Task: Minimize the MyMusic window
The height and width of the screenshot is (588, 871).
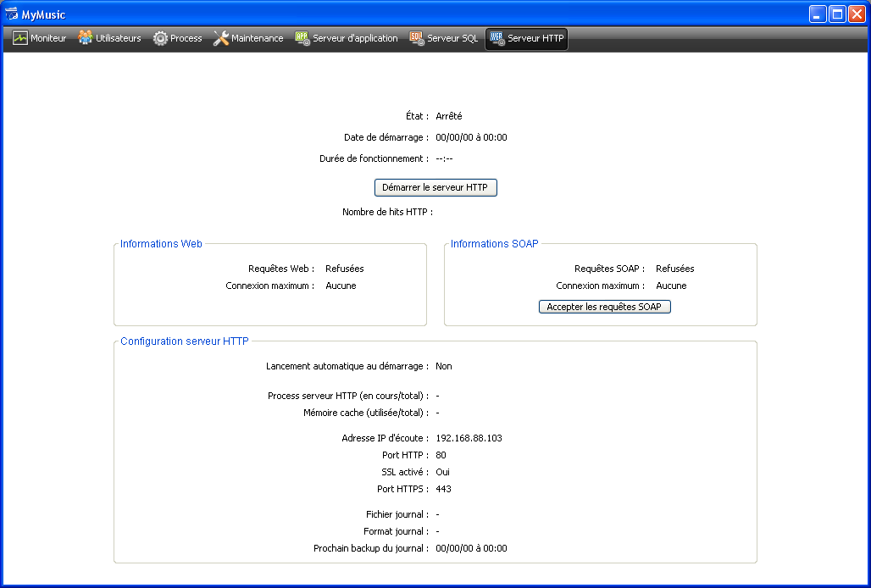Action: point(818,14)
